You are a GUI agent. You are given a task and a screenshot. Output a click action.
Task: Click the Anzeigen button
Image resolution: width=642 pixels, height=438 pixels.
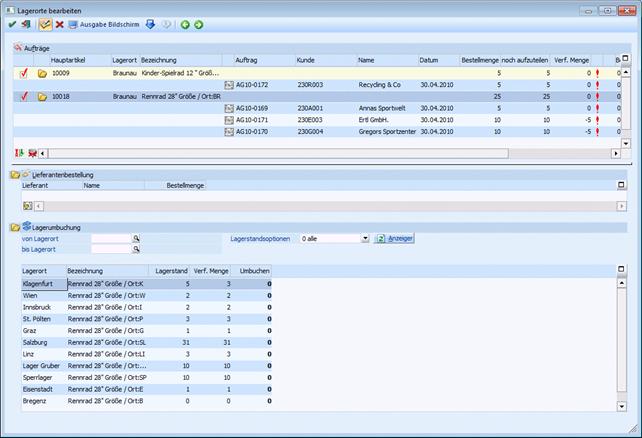pyautogui.click(x=394, y=239)
